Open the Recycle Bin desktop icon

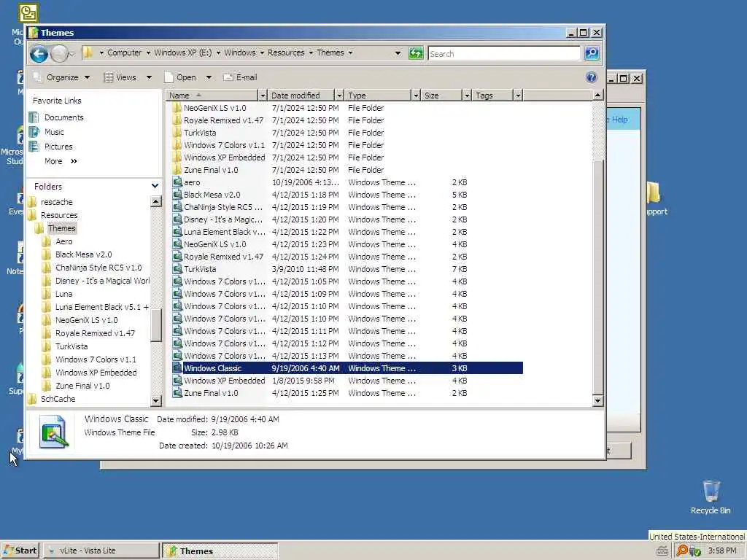(x=711, y=497)
